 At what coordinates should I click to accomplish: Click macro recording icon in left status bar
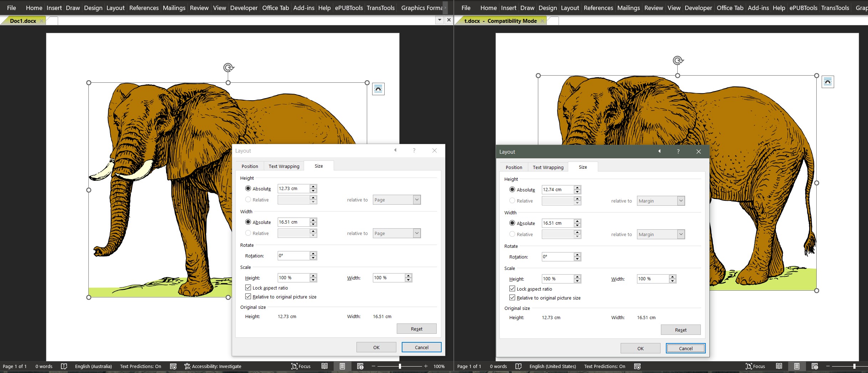click(x=173, y=366)
